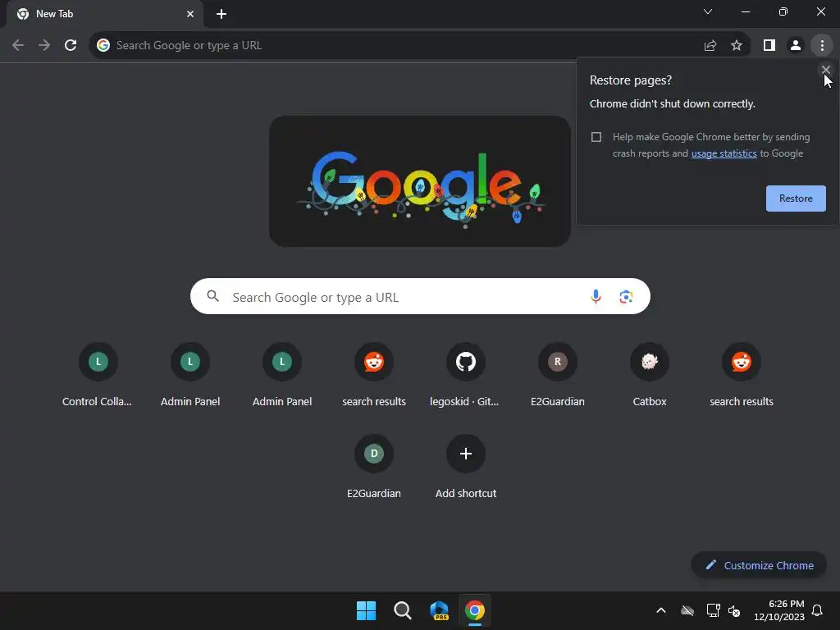Screen dimensions: 840x630
Task: Click the Google icon in the address bar
Action: (x=103, y=46)
